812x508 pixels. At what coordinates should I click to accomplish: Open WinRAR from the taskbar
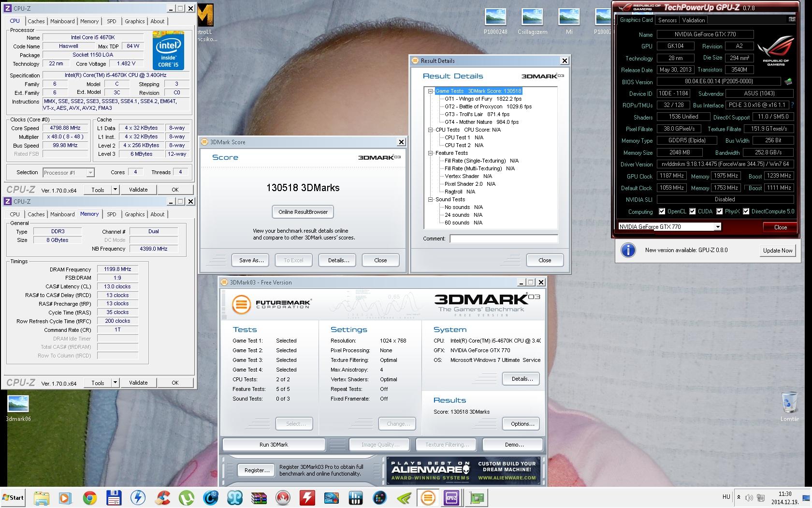[259, 498]
